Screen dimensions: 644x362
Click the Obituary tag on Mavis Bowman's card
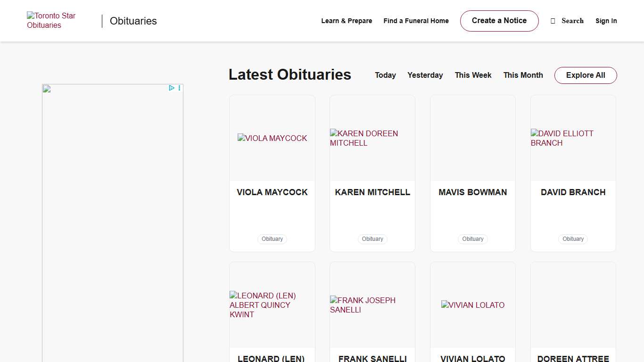[472, 239]
